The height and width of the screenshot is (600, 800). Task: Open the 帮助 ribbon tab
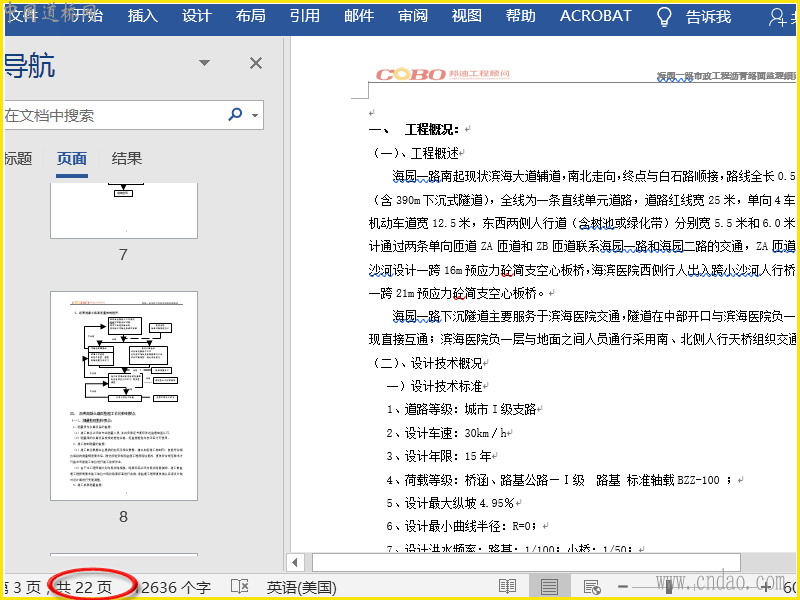pyautogui.click(x=520, y=16)
